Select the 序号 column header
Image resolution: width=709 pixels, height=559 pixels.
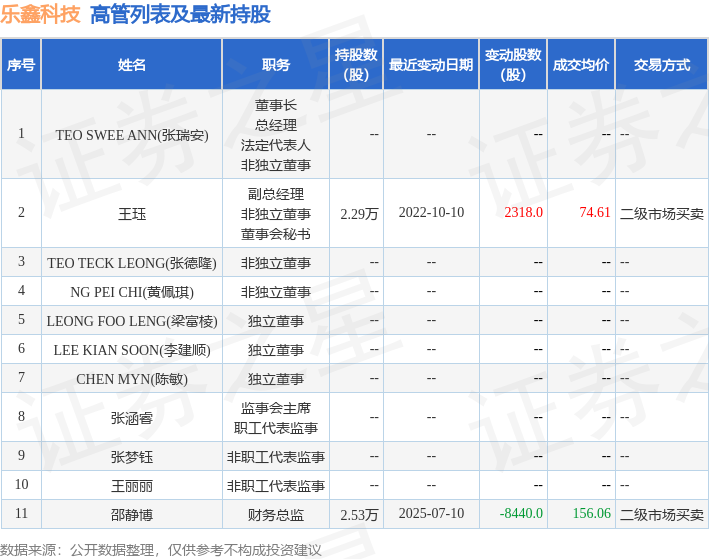(x=21, y=65)
